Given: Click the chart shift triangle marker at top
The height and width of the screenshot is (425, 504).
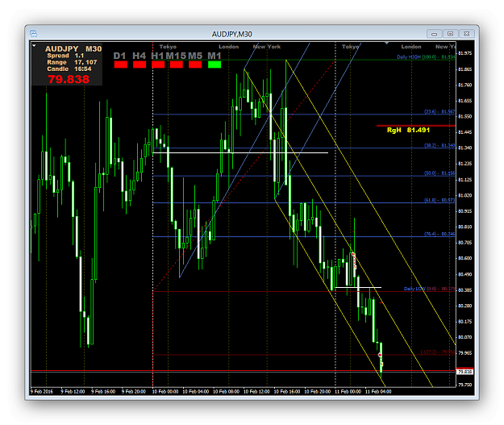Looking at the screenshot, I should (x=387, y=43).
